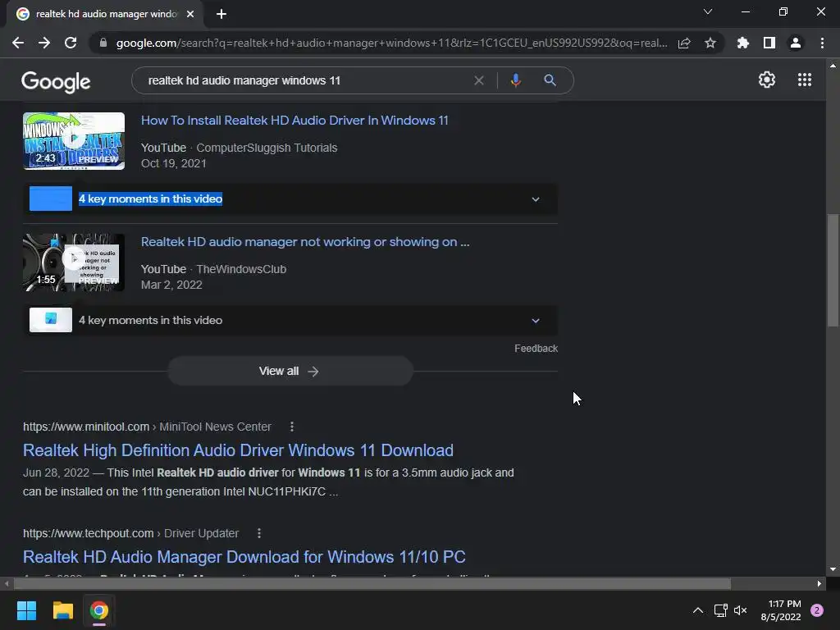Image resolution: width=840 pixels, height=630 pixels.
Task: Go back to the previous page
Action: (18, 43)
